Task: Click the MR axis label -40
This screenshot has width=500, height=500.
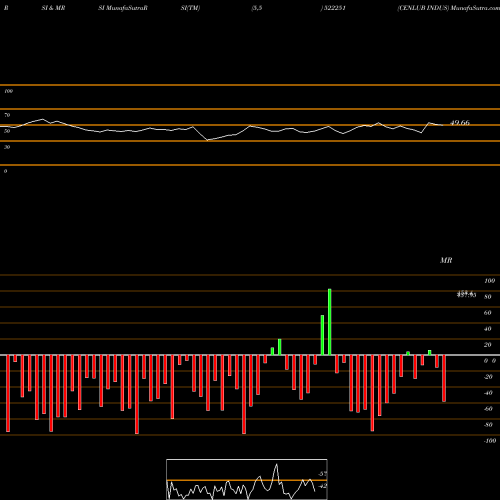Action: point(488,393)
